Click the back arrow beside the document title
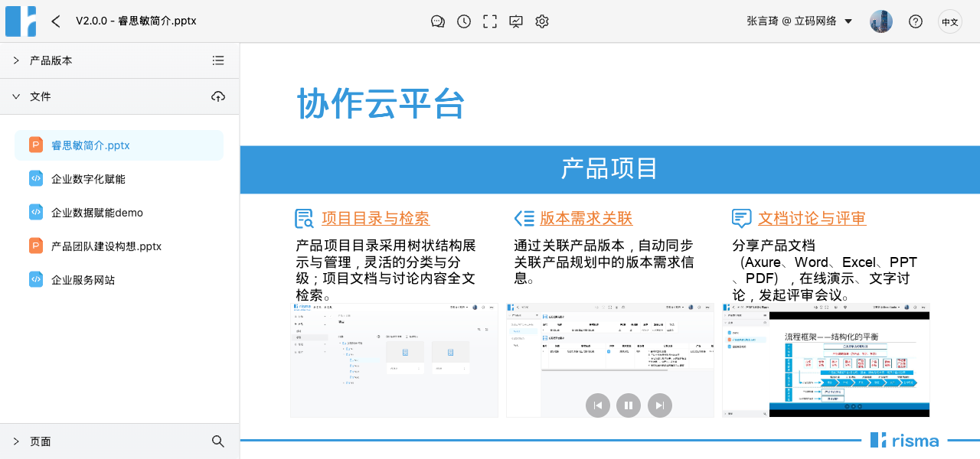This screenshot has height=459, width=980. 55,21
